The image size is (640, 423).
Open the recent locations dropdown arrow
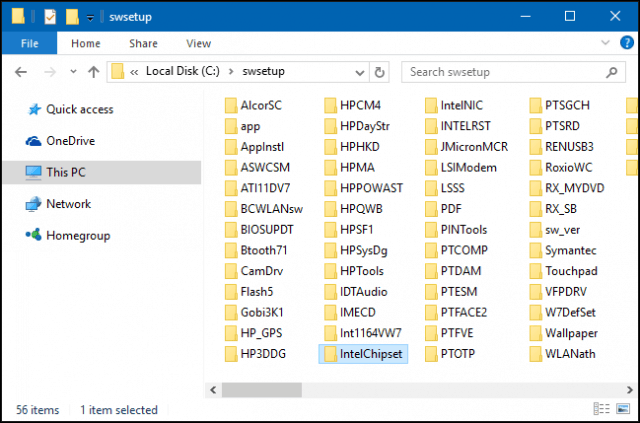[73, 72]
